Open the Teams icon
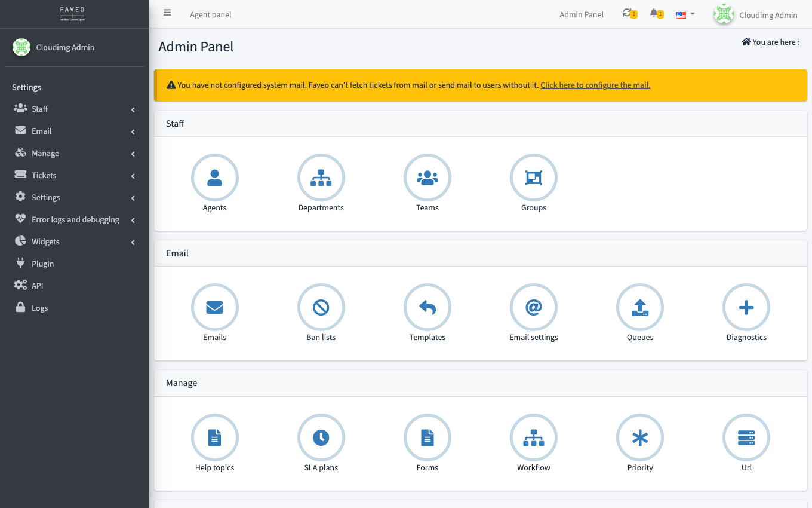This screenshot has width=812, height=508. [x=427, y=178]
